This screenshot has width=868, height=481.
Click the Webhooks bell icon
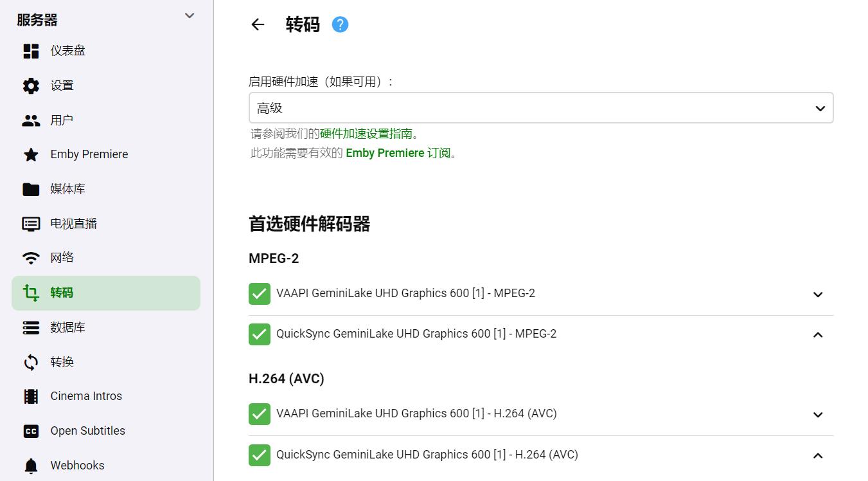point(31,466)
